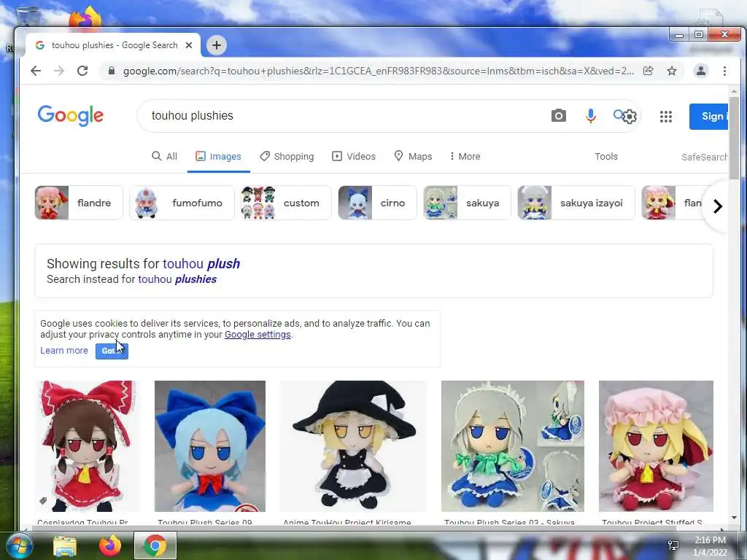Open SafeSearch settings
747x560 pixels.
(x=705, y=157)
